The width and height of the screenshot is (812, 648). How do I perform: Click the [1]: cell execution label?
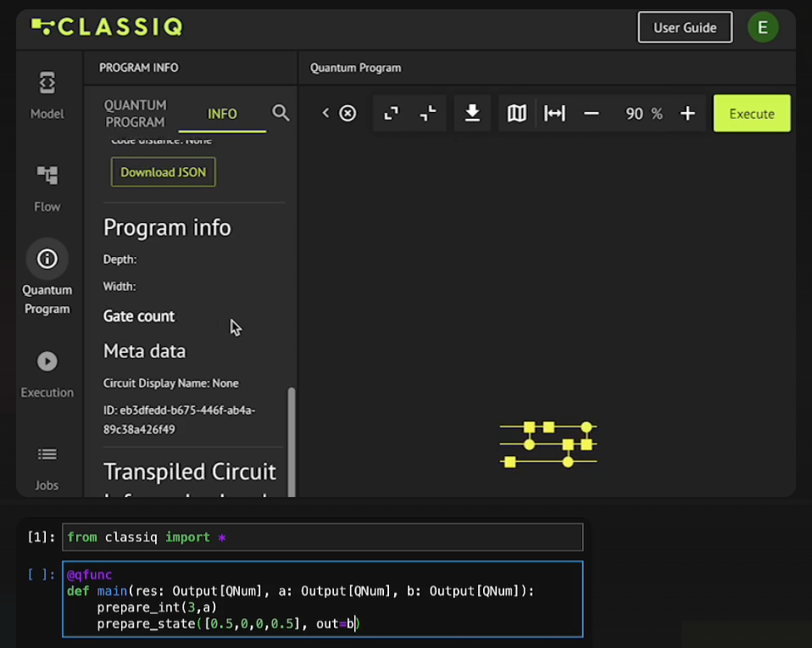42,537
